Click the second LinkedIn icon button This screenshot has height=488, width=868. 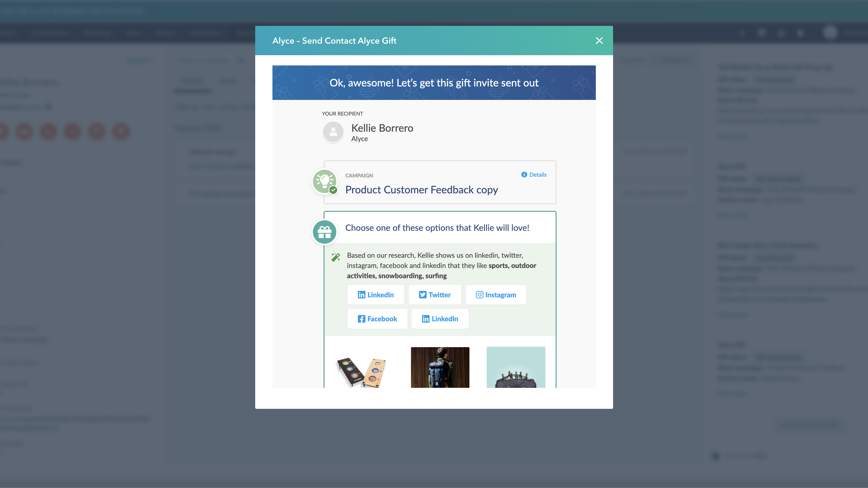(440, 318)
